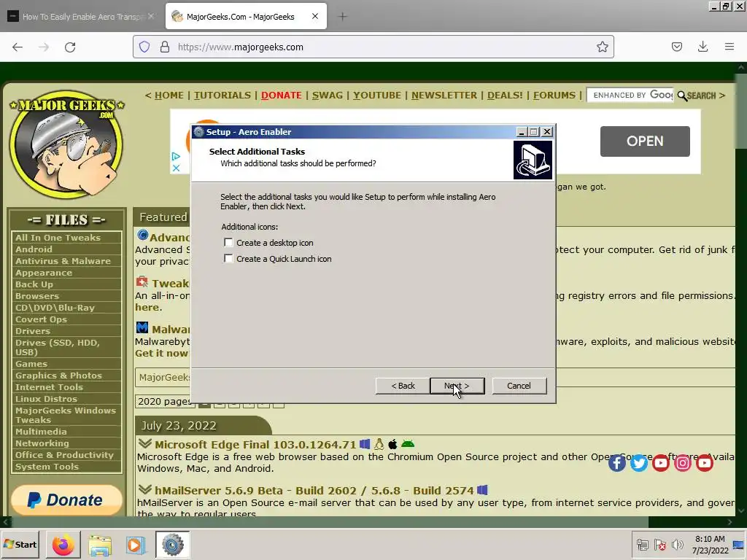Click the Google enhanced search field

(x=630, y=96)
